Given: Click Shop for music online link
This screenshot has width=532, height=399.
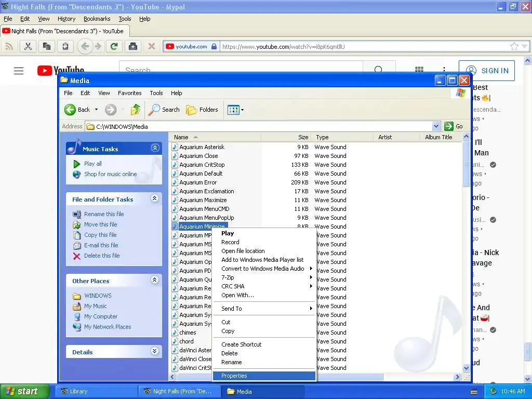Looking at the screenshot, I should pos(110,174).
